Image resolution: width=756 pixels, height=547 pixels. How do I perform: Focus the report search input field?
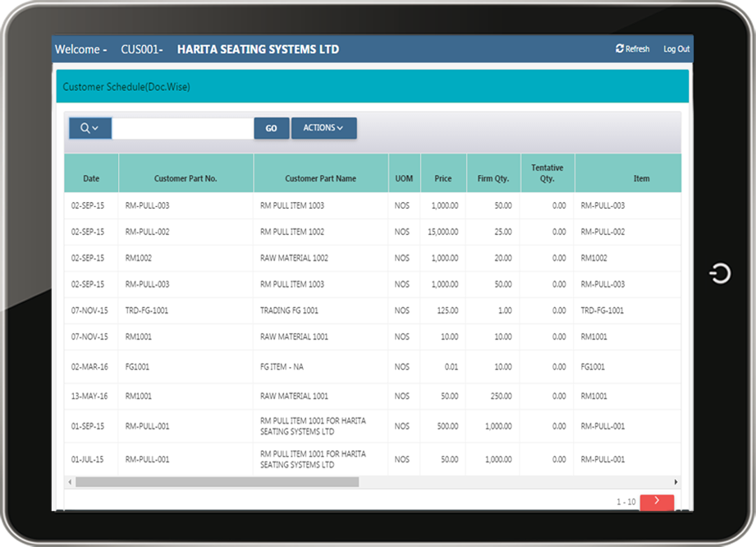click(x=183, y=128)
